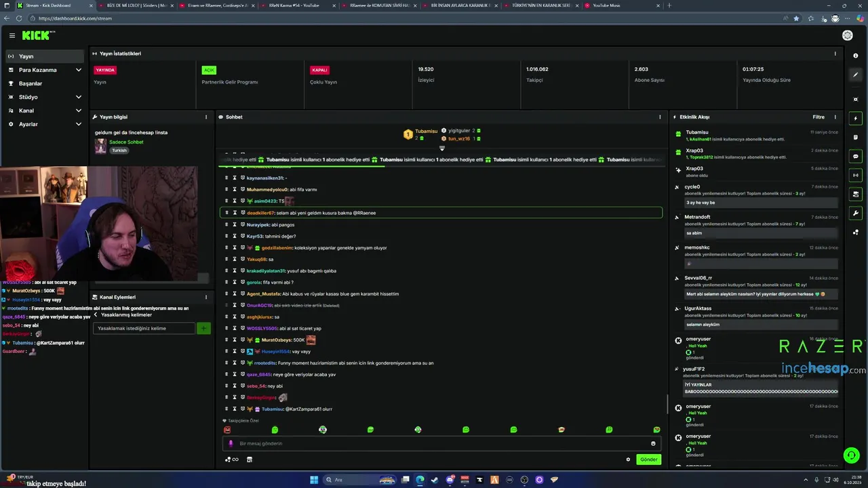The height and width of the screenshot is (488, 868).
Task: Open the Yayın sidebar item
Action: point(45,56)
